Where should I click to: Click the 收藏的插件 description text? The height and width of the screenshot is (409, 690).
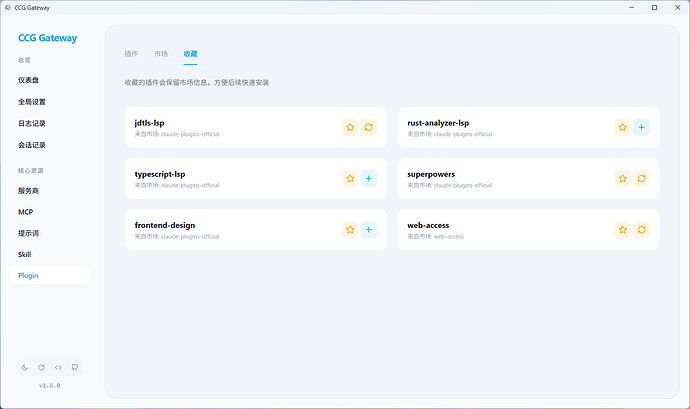197,83
